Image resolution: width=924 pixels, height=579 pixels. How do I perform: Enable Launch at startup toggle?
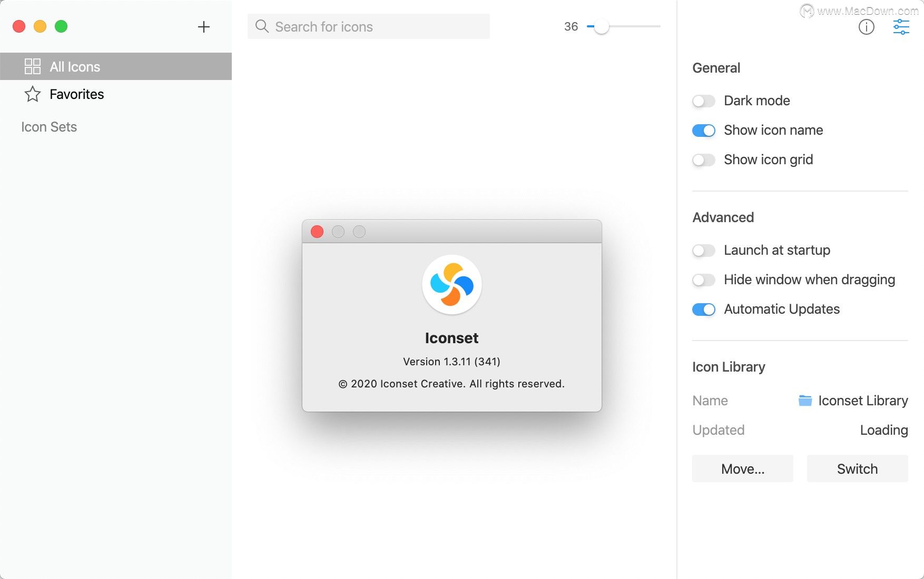(x=704, y=250)
